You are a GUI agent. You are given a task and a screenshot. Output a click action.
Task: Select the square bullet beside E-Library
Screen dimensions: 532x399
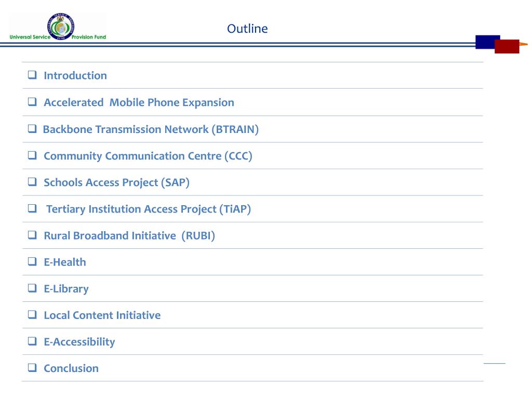[x=32, y=288]
